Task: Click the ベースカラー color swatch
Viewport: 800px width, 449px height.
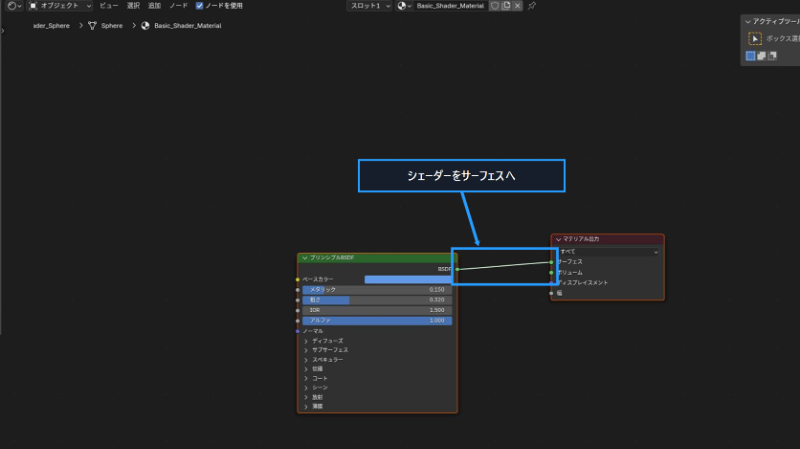Action: (x=408, y=279)
